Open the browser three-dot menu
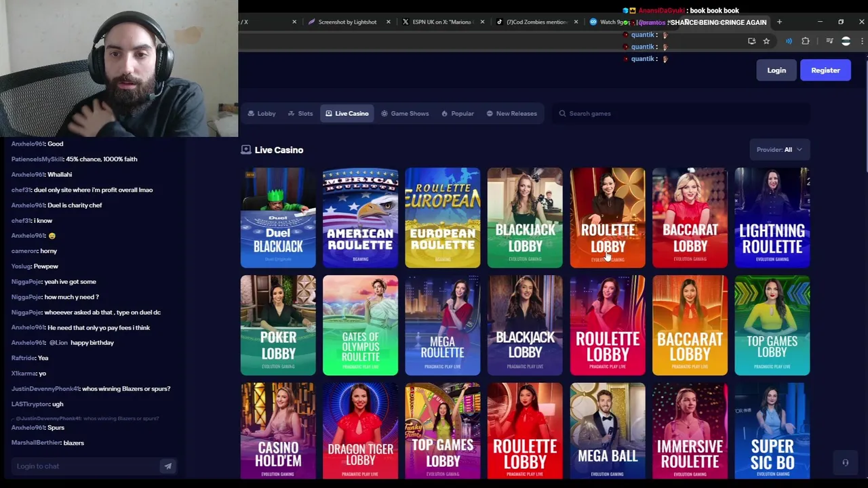 click(862, 41)
